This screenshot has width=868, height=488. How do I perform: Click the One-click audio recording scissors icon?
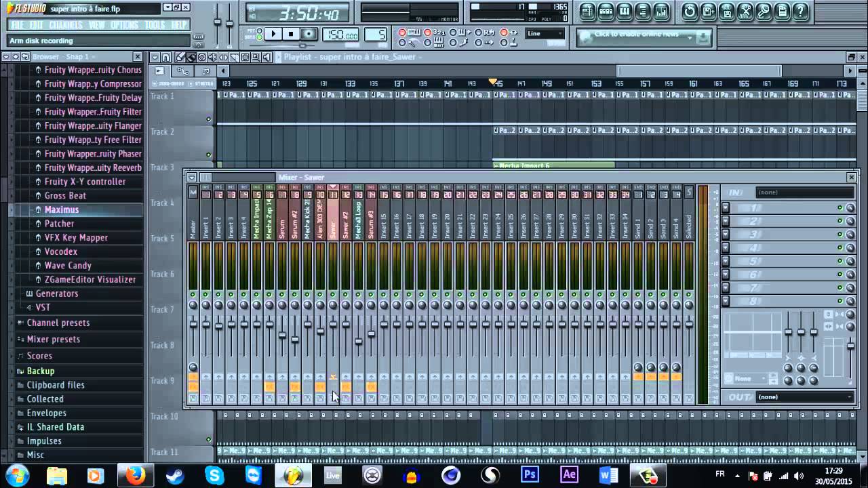[745, 11]
